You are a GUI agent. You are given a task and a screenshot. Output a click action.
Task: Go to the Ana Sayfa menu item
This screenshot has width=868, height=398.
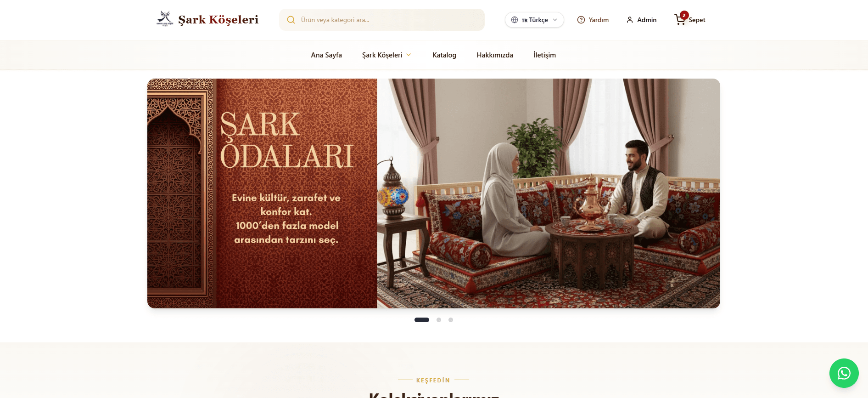[x=326, y=55]
